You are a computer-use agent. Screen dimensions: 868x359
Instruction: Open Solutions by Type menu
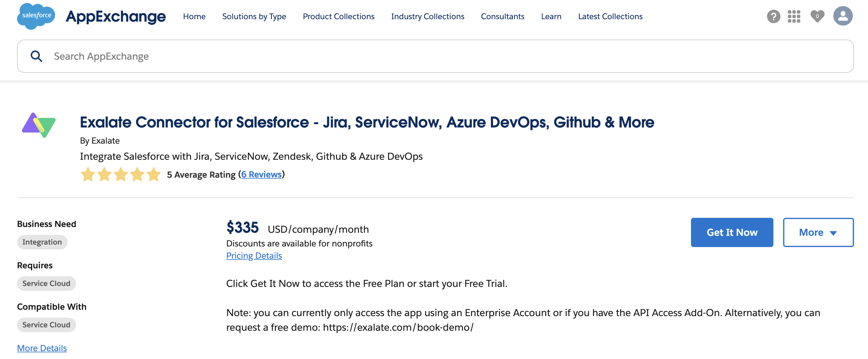tap(254, 16)
